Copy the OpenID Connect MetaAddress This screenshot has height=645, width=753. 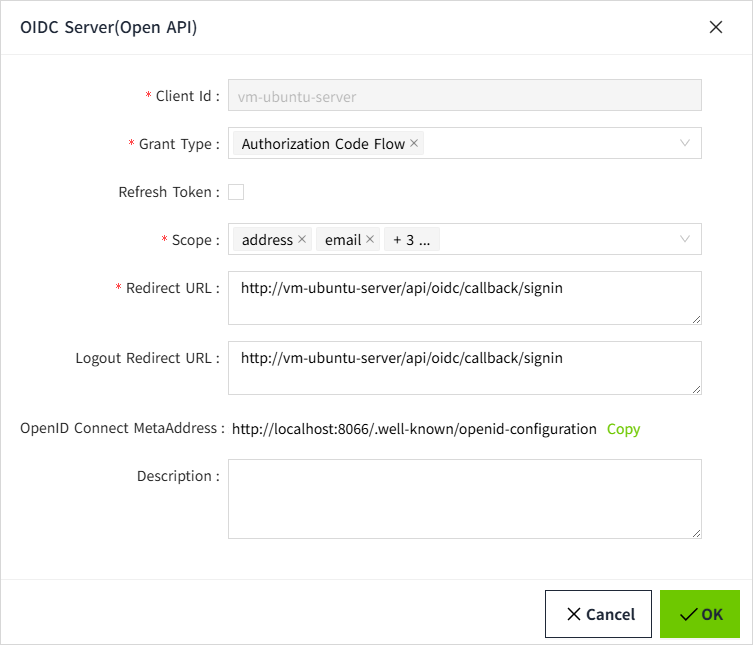tap(623, 429)
